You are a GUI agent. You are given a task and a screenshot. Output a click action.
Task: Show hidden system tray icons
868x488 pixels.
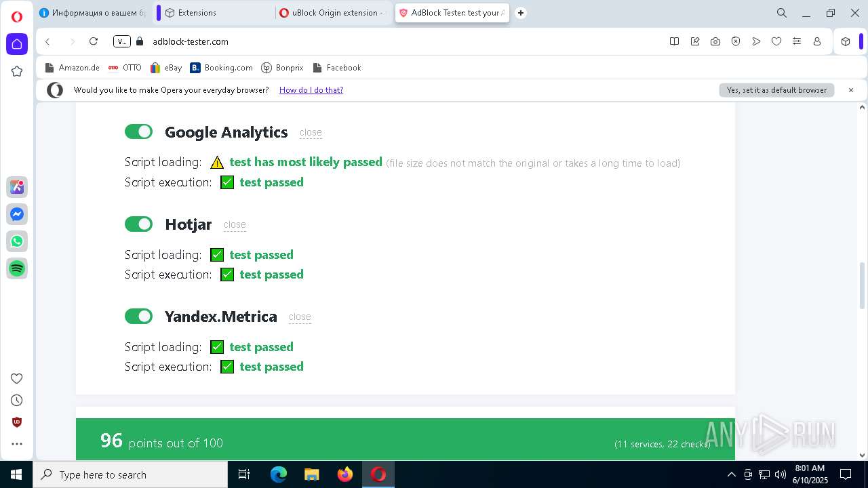point(731,474)
